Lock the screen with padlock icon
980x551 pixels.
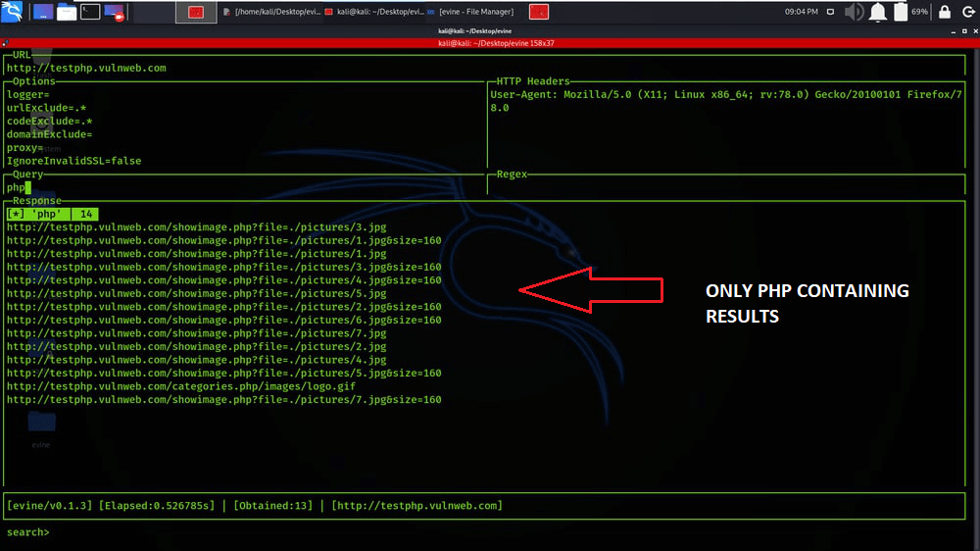click(945, 12)
